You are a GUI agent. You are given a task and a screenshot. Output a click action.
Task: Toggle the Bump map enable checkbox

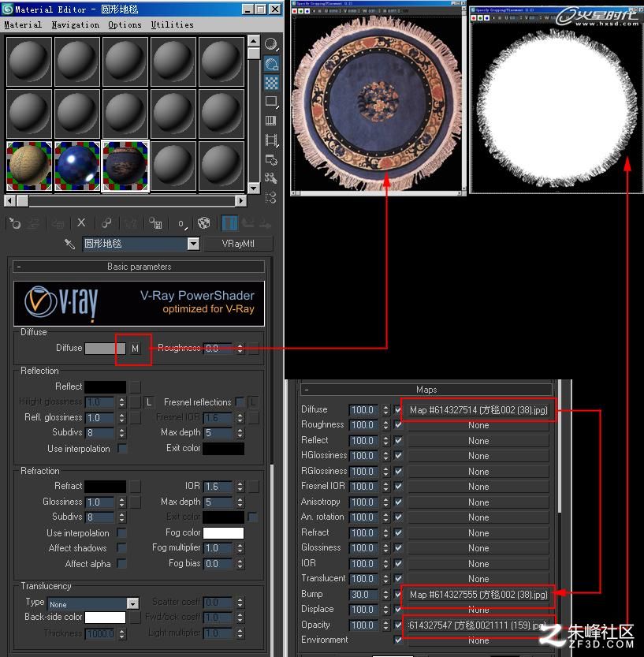[x=398, y=594]
